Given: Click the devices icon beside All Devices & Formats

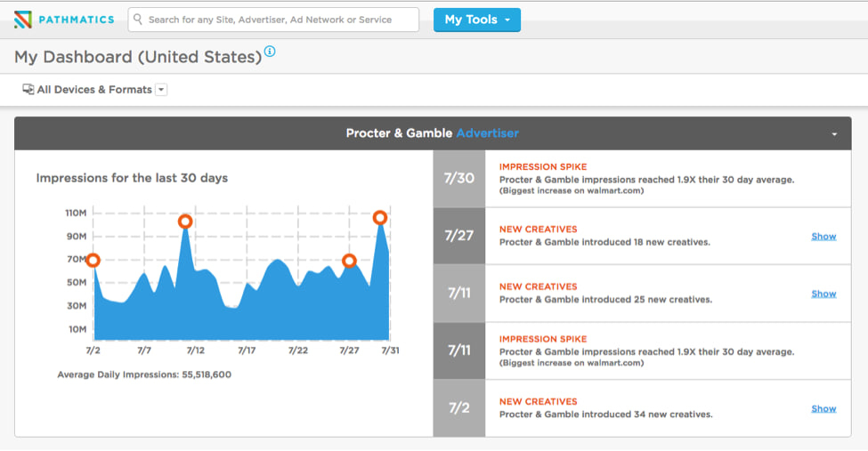Looking at the screenshot, I should (x=28, y=90).
